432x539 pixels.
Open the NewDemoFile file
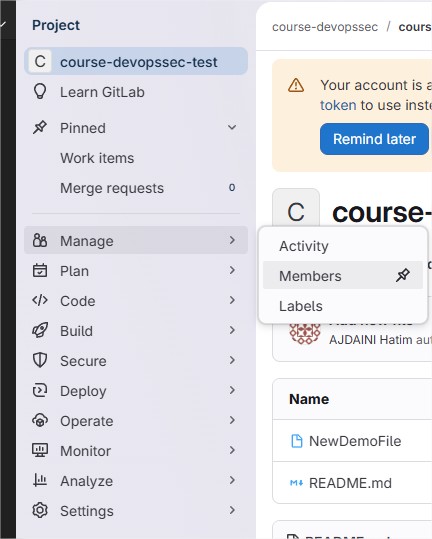tap(355, 441)
